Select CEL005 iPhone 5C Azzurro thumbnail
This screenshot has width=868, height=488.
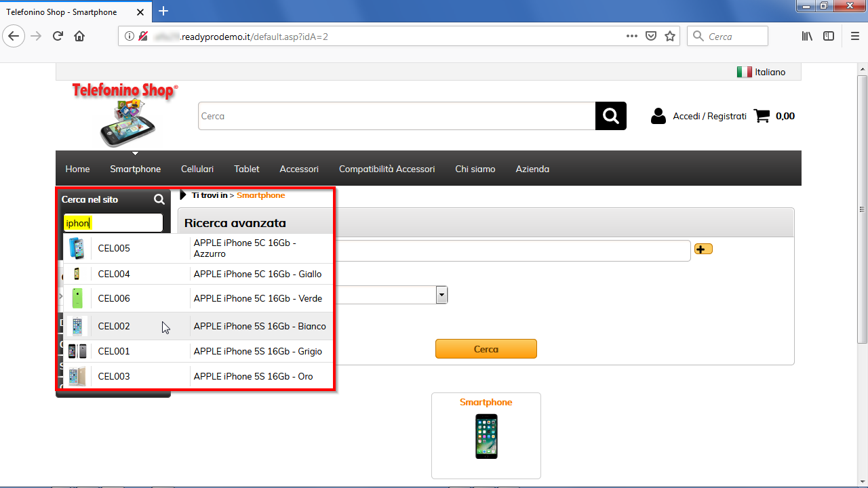tap(77, 248)
